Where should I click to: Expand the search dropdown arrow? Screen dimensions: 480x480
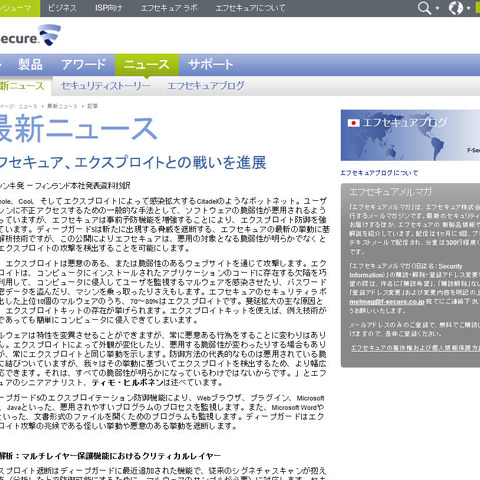coord(437,8)
